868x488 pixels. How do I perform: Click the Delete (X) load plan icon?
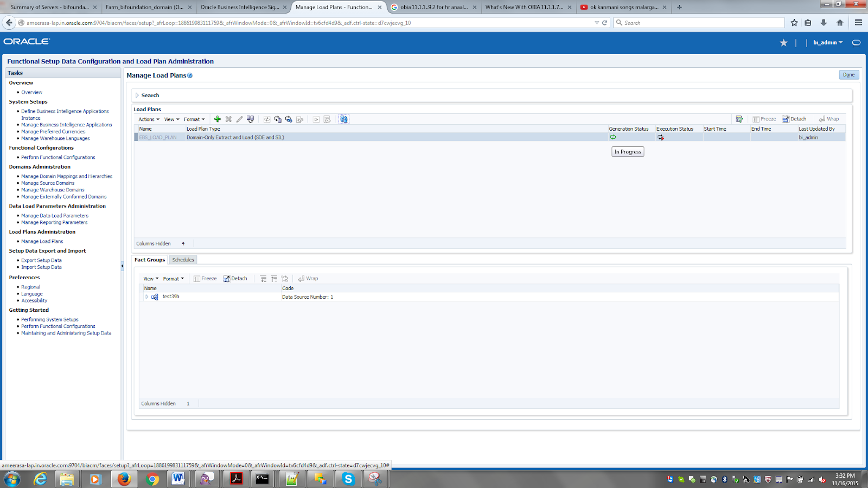click(228, 119)
